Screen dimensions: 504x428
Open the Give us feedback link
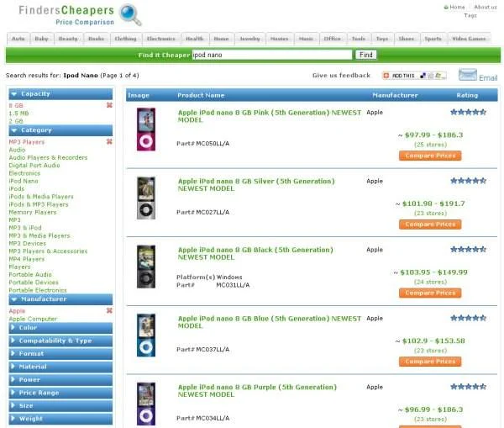tap(341, 76)
